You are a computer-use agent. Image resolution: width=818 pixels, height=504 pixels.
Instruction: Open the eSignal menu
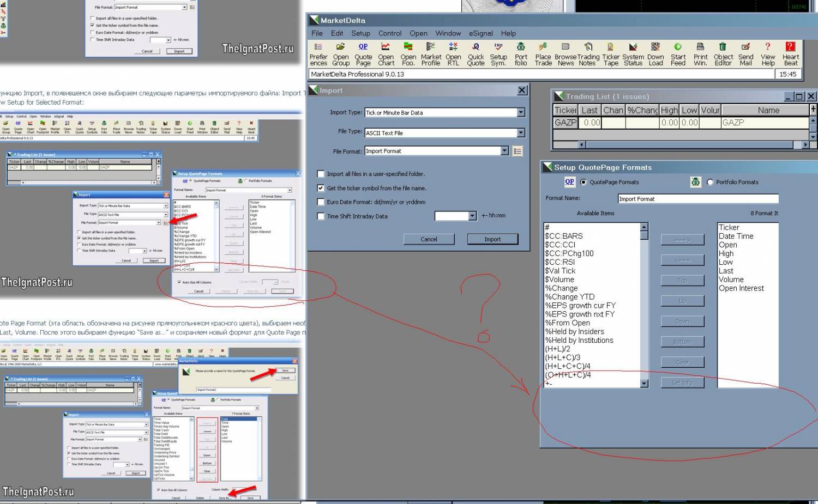tap(480, 33)
